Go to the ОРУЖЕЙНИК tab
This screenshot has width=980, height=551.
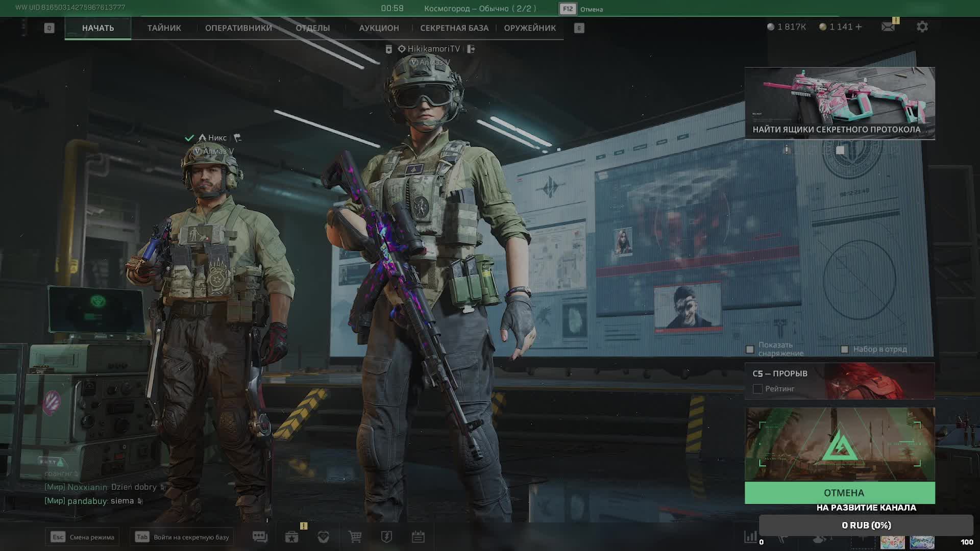[x=530, y=28]
